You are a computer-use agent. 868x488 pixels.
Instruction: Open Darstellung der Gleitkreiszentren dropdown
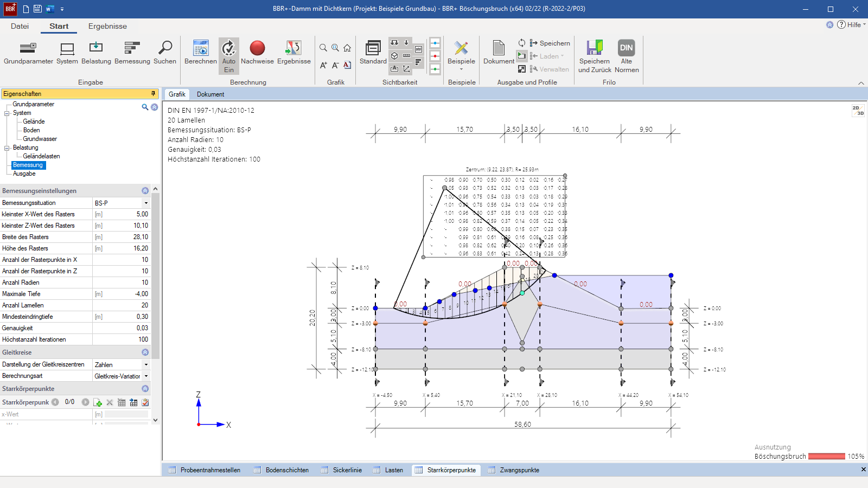[146, 364]
